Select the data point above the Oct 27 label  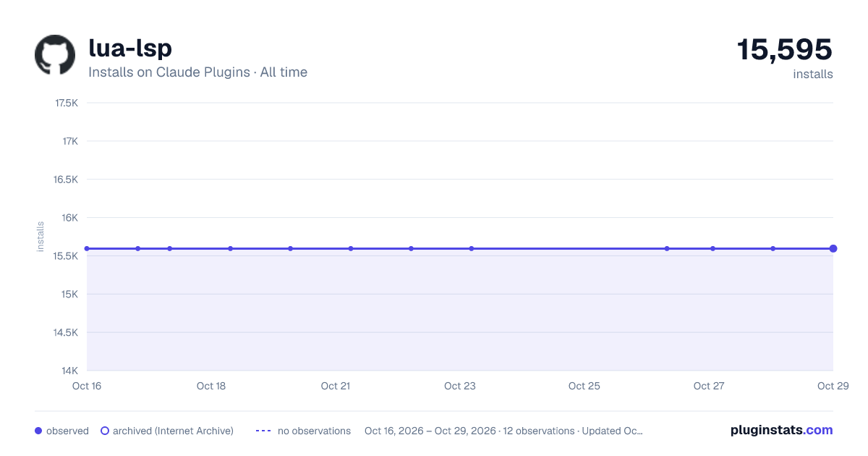(x=712, y=248)
